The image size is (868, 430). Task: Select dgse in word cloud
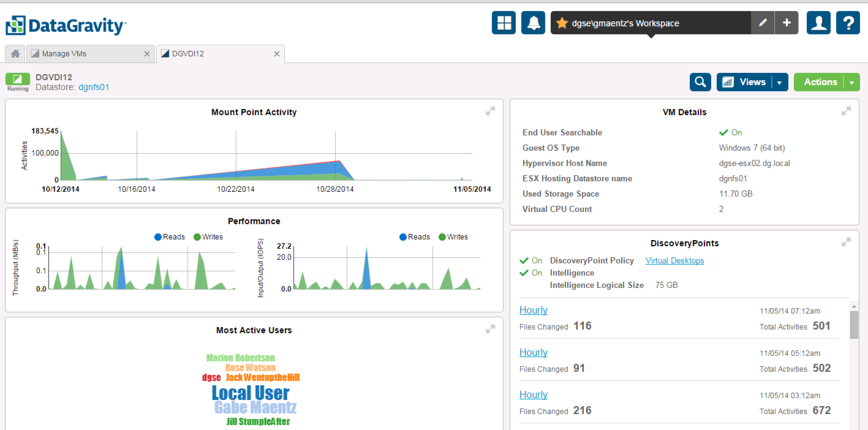point(211,378)
